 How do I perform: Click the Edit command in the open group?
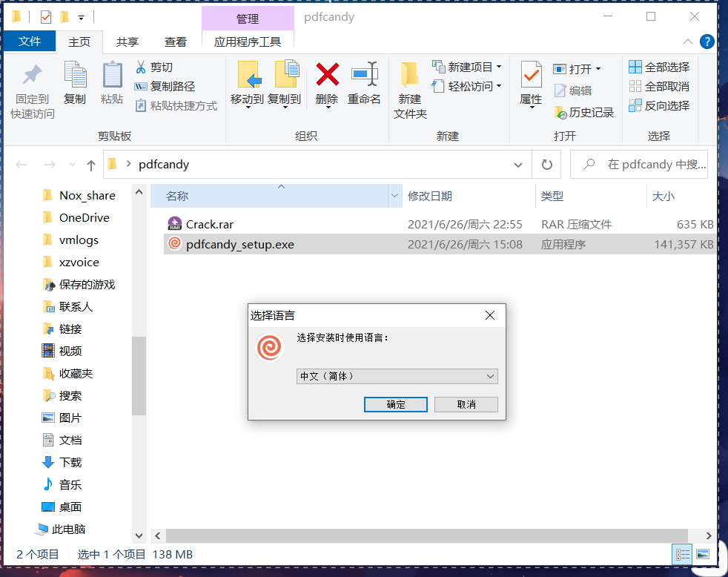[x=573, y=90]
